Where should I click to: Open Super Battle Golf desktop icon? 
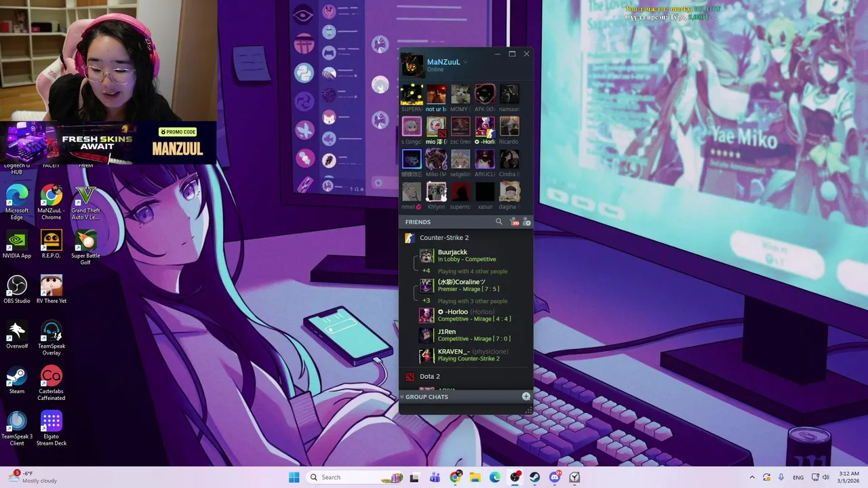[x=85, y=247]
